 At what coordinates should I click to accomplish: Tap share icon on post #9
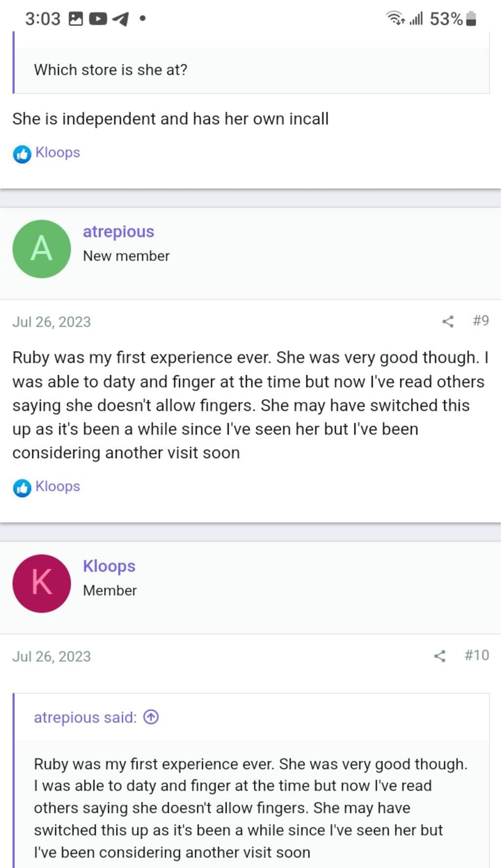click(x=448, y=321)
